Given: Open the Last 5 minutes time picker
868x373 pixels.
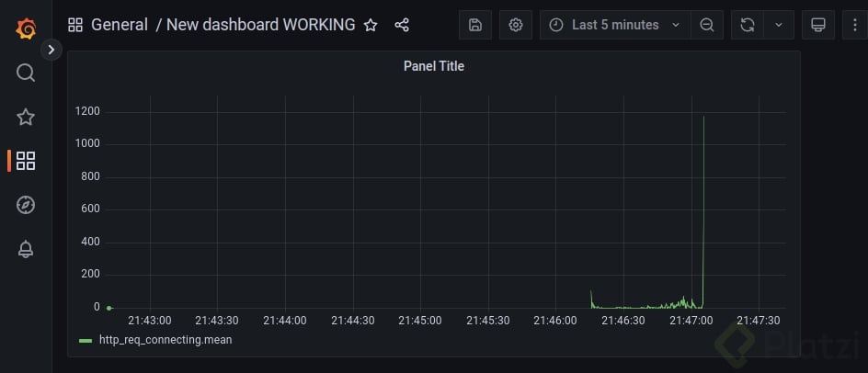Looking at the screenshot, I should pos(615,25).
